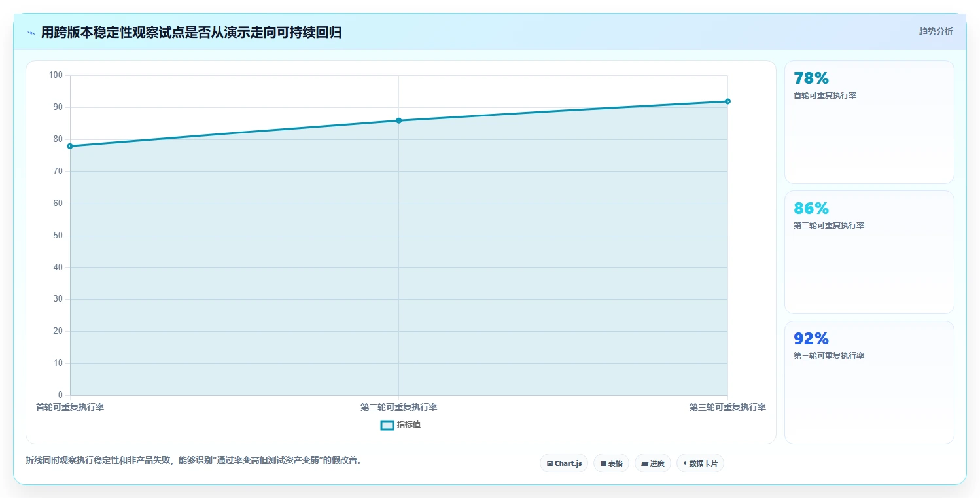Click the 第三轮可重复执行率 x-axis label
This screenshot has width=980, height=498.
click(727, 407)
